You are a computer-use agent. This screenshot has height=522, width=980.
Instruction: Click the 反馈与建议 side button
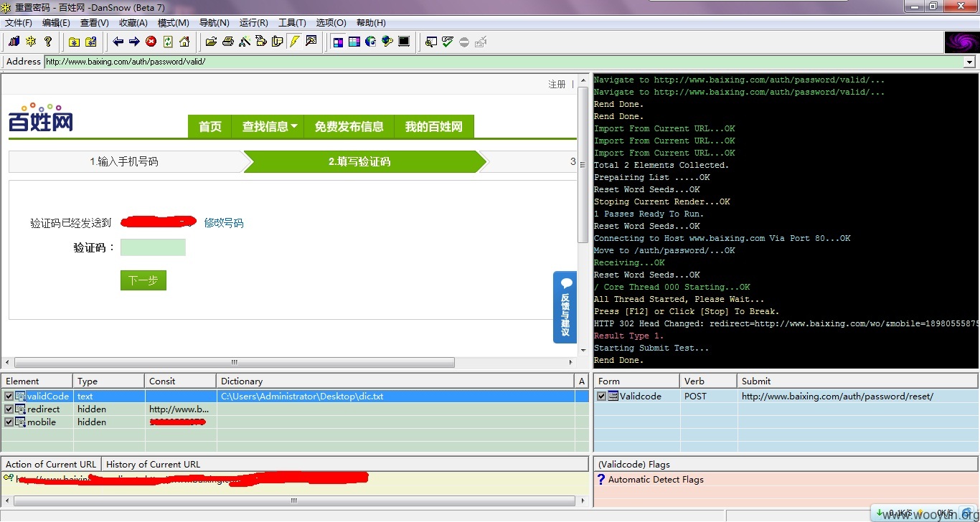click(565, 307)
